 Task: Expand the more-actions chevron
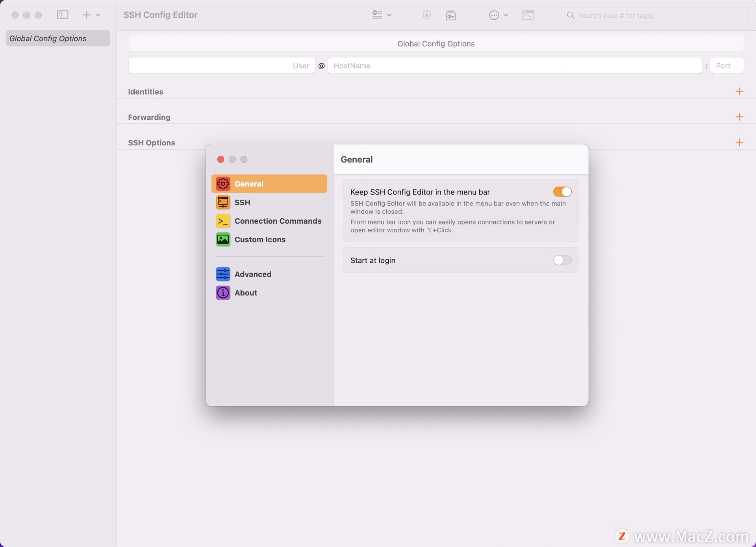506,15
